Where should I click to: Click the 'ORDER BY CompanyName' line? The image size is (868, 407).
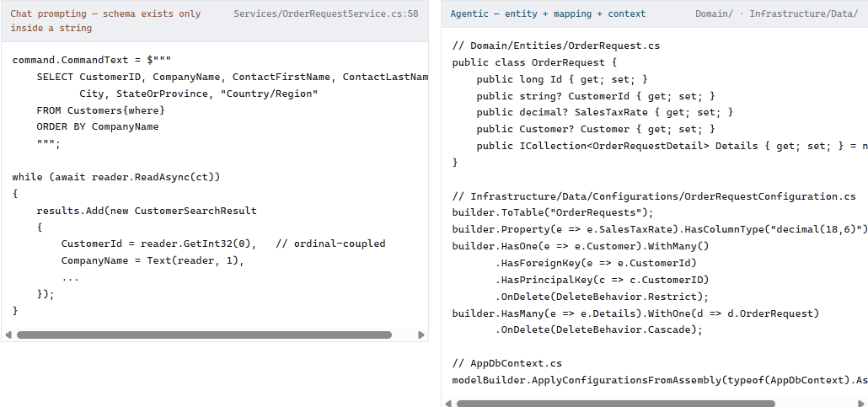[98, 126]
